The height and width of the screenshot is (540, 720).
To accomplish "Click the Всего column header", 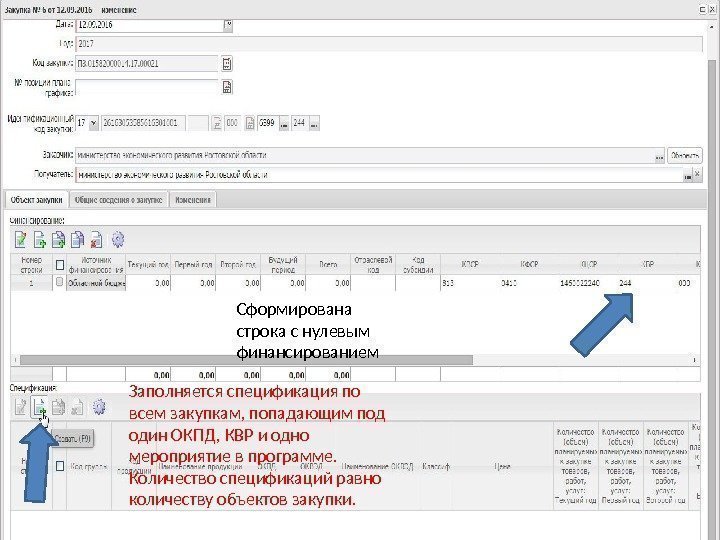I will [328, 265].
